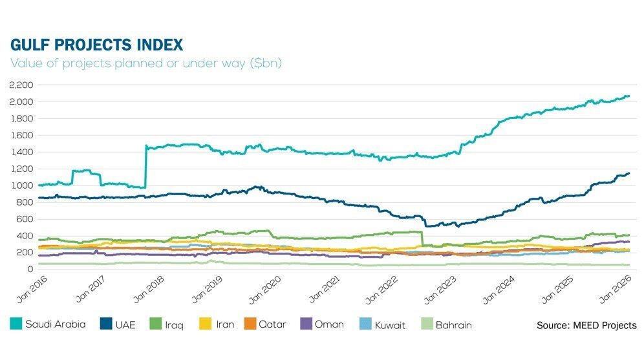
Task: Click the Saudi Arabia legend text label
Action: point(56,324)
